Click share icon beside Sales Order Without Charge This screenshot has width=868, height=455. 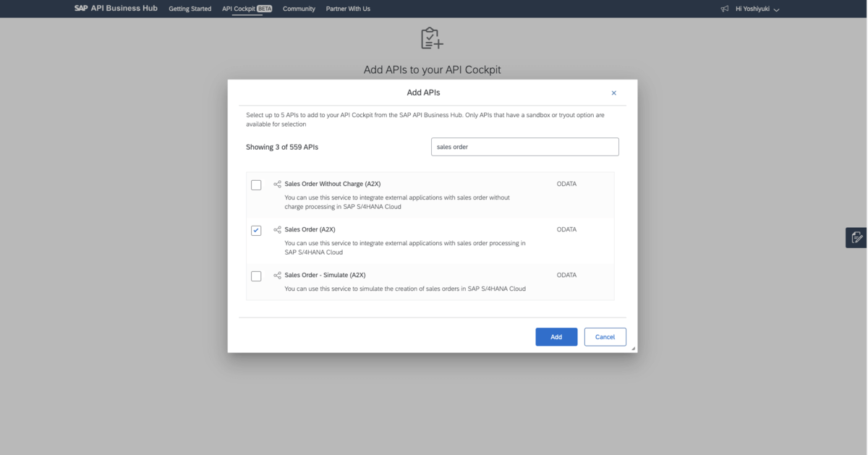tap(277, 184)
